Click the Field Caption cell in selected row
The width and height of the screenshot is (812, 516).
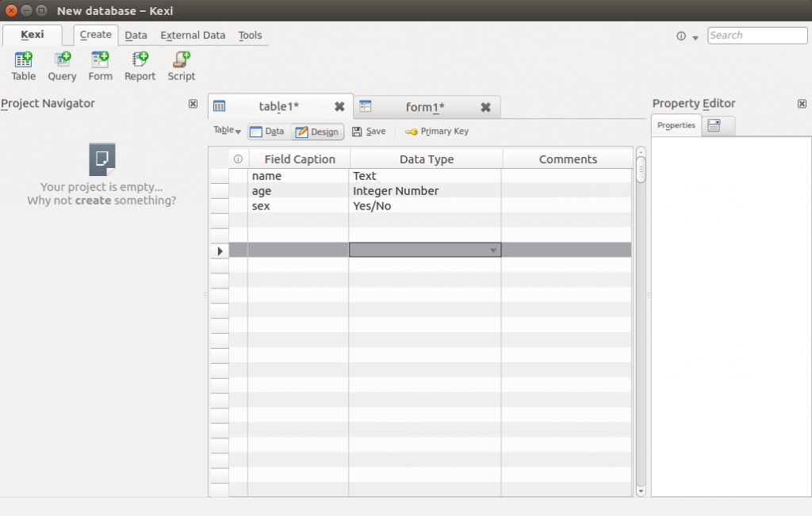(298, 250)
